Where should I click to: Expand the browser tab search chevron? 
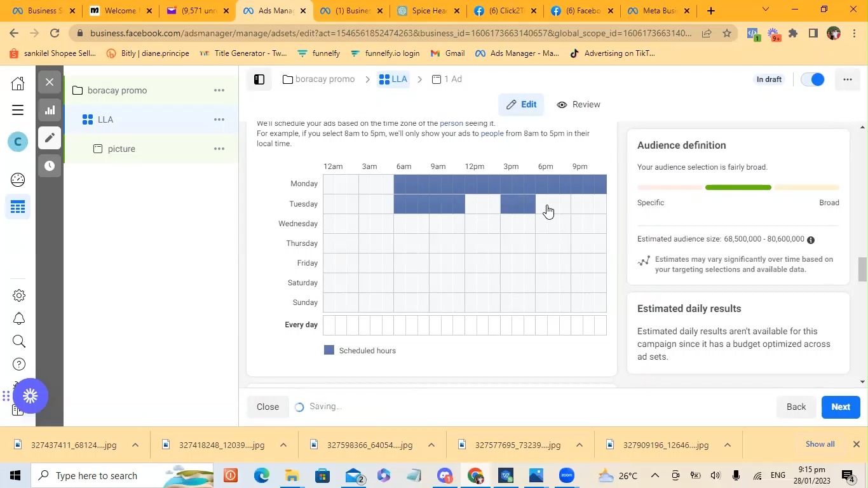tap(766, 10)
